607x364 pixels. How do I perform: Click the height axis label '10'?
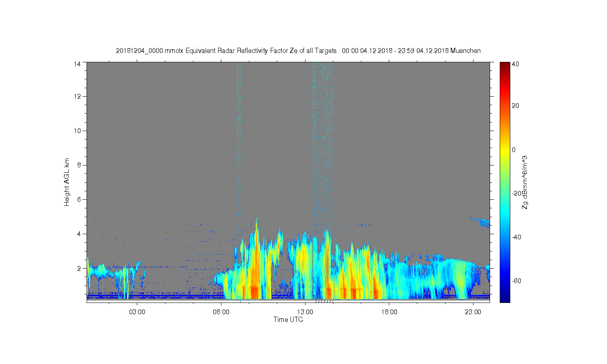[77, 131]
